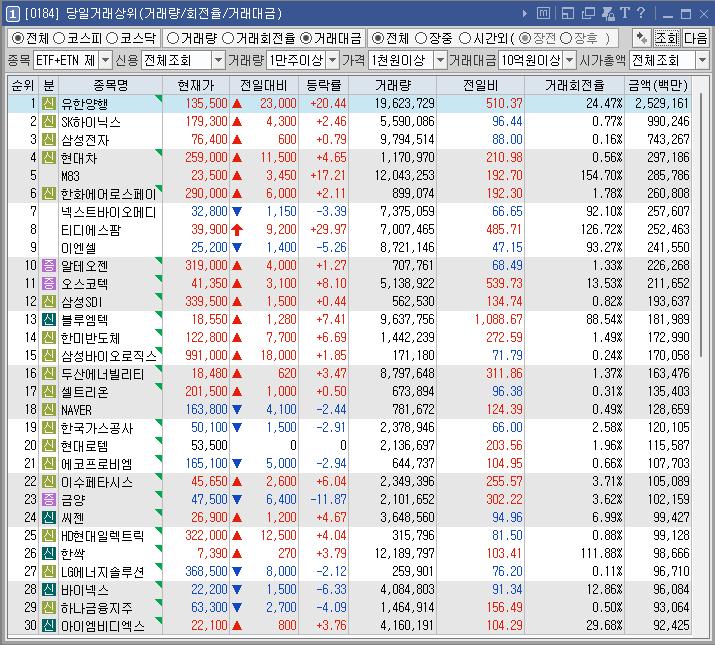Select the 전체 session radio button
715x645 pixels.
coord(377,38)
